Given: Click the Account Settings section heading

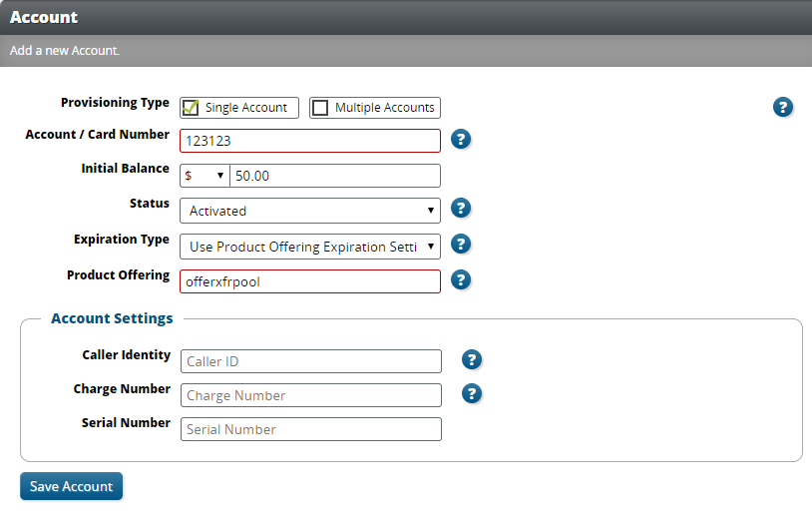Looking at the screenshot, I should [x=112, y=318].
